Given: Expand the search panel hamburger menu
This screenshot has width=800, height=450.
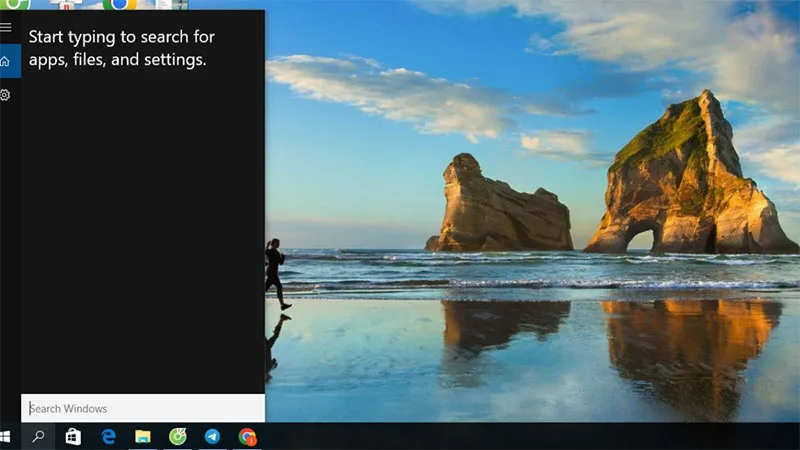Looking at the screenshot, I should point(6,27).
